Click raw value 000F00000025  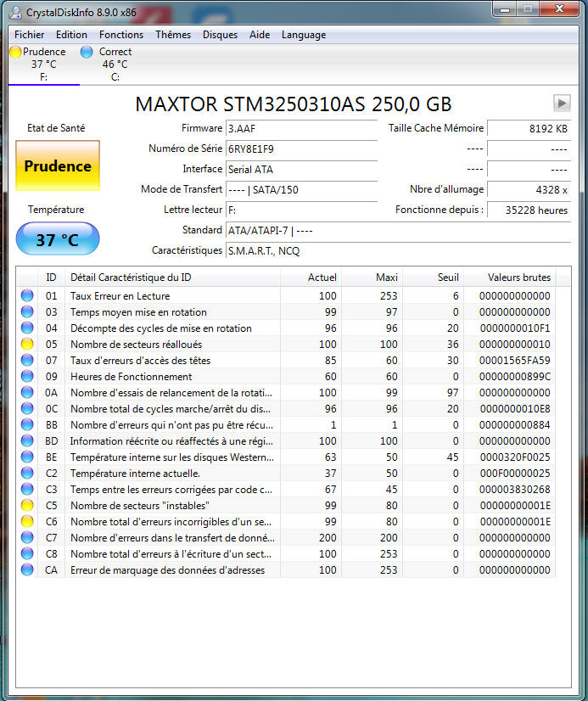(x=515, y=473)
